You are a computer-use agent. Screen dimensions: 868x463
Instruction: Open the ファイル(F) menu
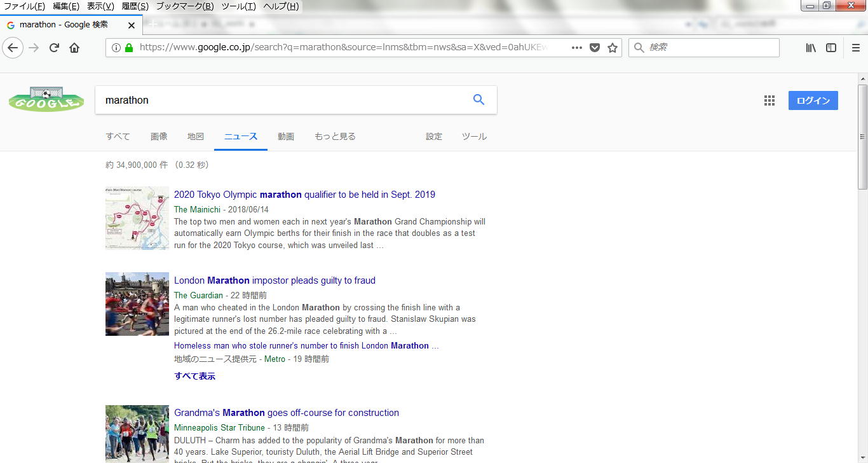24,6
